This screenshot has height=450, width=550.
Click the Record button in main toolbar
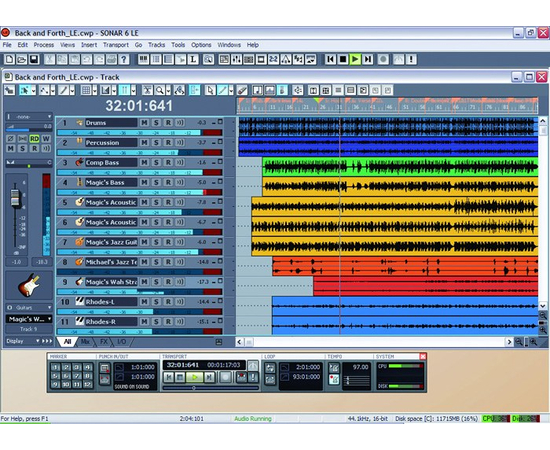383,59
